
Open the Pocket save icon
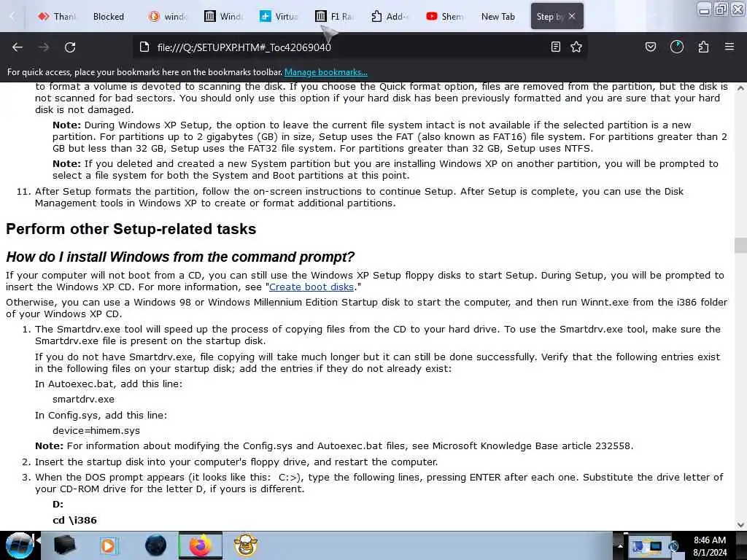pyautogui.click(x=650, y=47)
